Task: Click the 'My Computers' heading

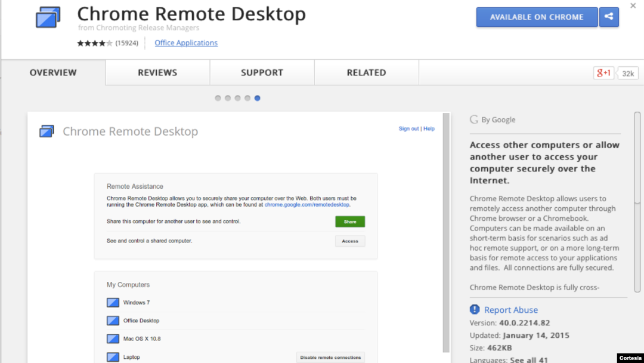Action: (x=128, y=284)
